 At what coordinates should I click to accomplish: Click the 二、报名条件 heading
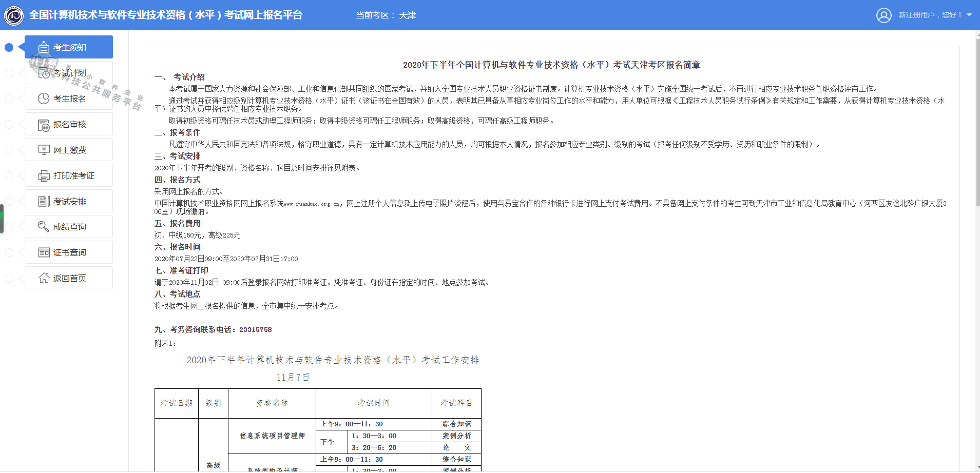point(177,132)
